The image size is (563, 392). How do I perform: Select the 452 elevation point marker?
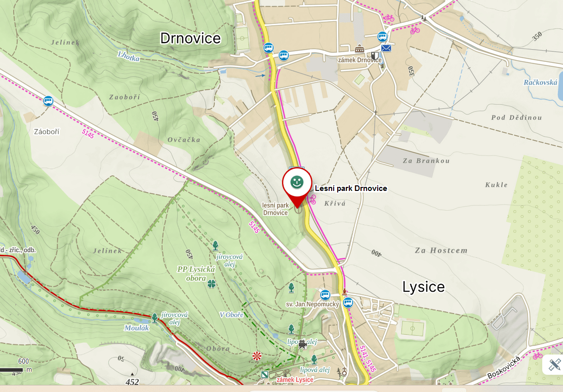[132, 375]
